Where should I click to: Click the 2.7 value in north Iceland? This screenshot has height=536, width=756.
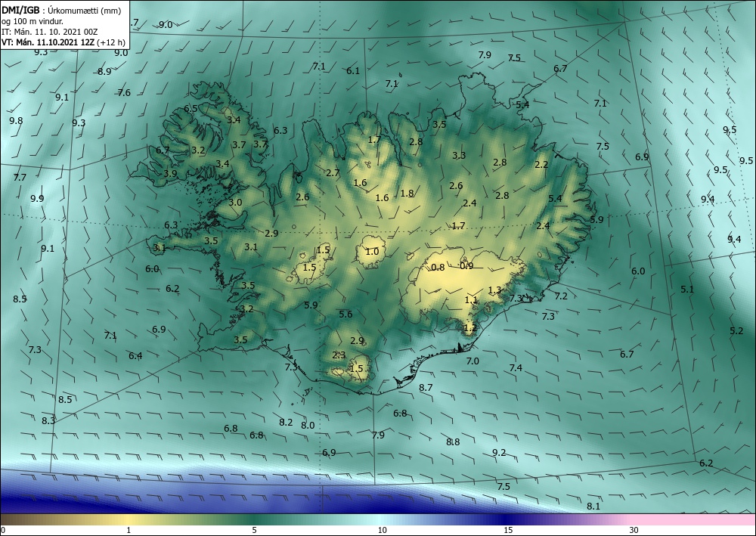point(333,172)
